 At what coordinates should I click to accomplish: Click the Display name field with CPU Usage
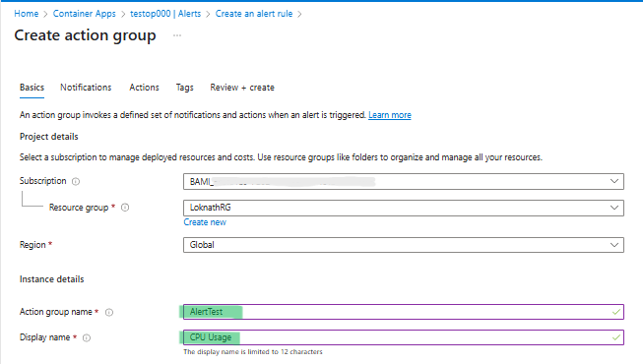click(x=404, y=337)
